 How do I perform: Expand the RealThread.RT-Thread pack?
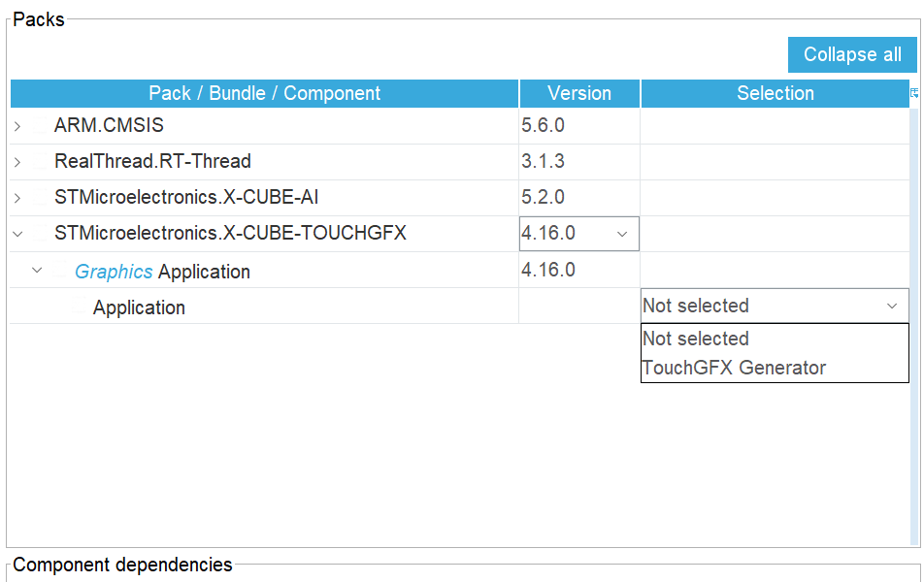point(16,161)
